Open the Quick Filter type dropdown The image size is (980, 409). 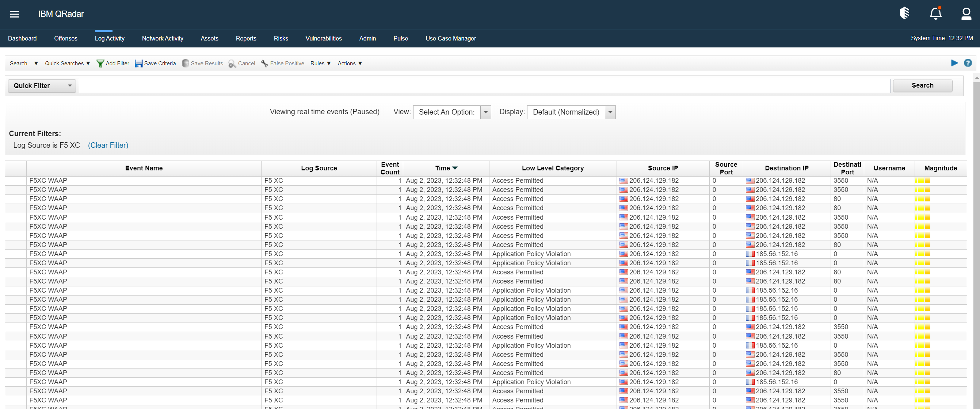point(42,85)
